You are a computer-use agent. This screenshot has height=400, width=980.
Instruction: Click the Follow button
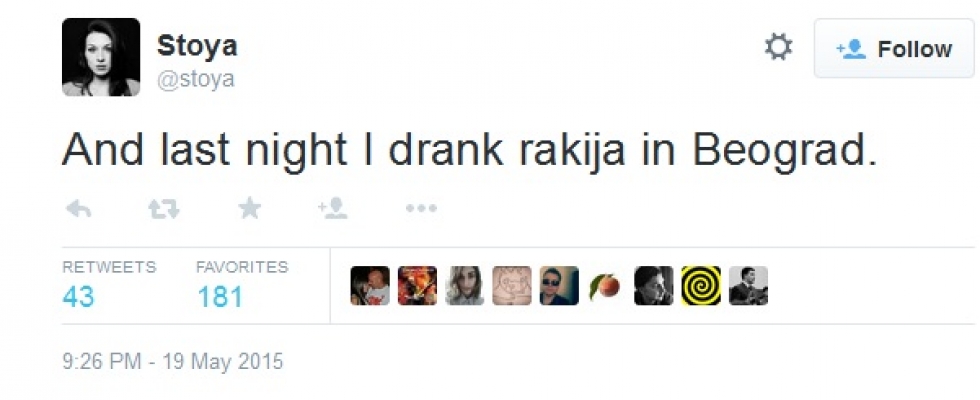pos(893,49)
